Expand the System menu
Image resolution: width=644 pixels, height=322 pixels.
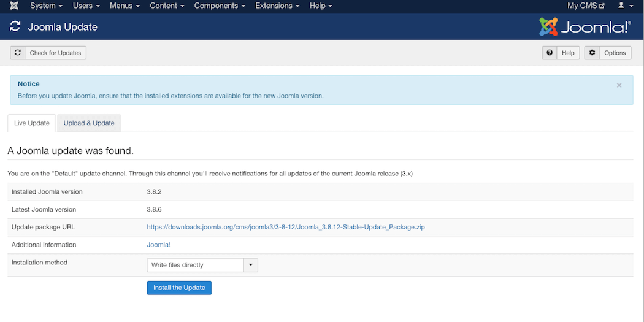pos(46,6)
